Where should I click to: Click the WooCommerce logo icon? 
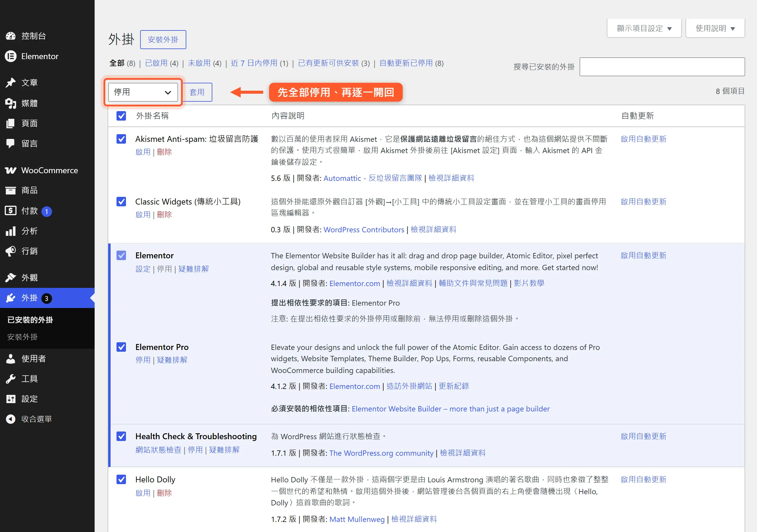point(11,171)
